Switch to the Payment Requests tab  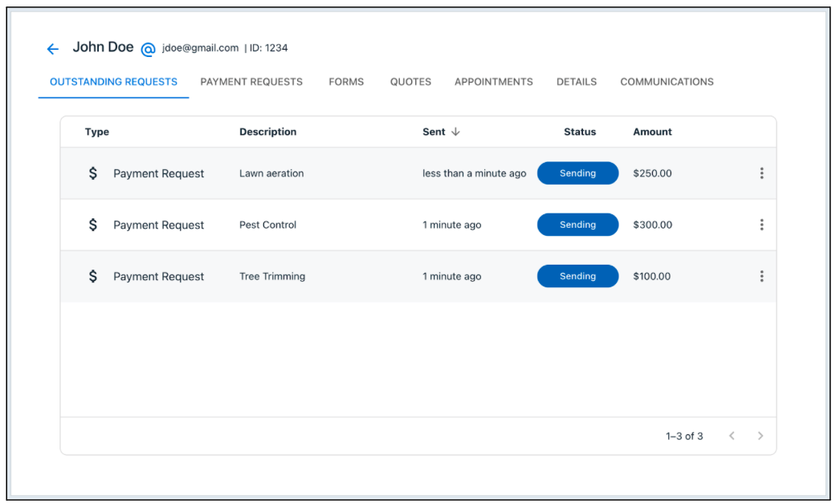click(251, 82)
